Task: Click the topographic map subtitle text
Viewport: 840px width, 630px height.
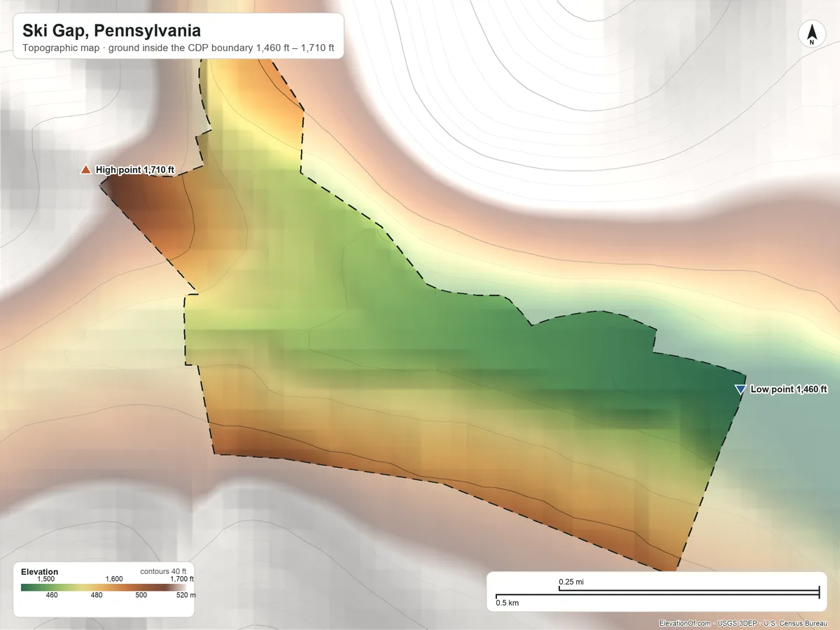Action: [178, 50]
